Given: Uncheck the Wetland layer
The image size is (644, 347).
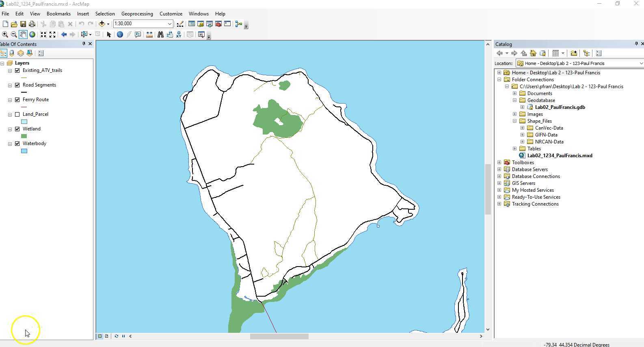Looking at the screenshot, I should click(17, 129).
